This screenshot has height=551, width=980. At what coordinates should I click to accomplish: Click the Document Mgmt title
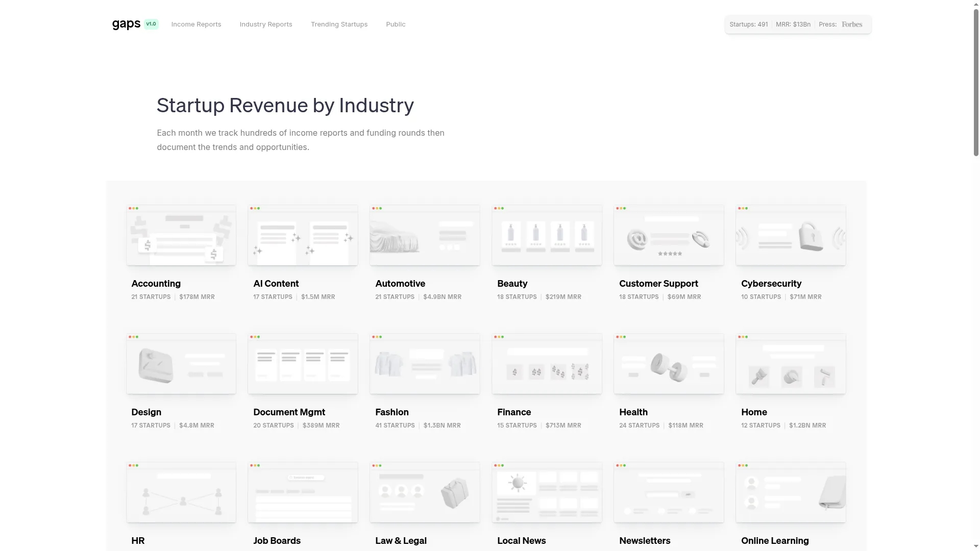289,412
